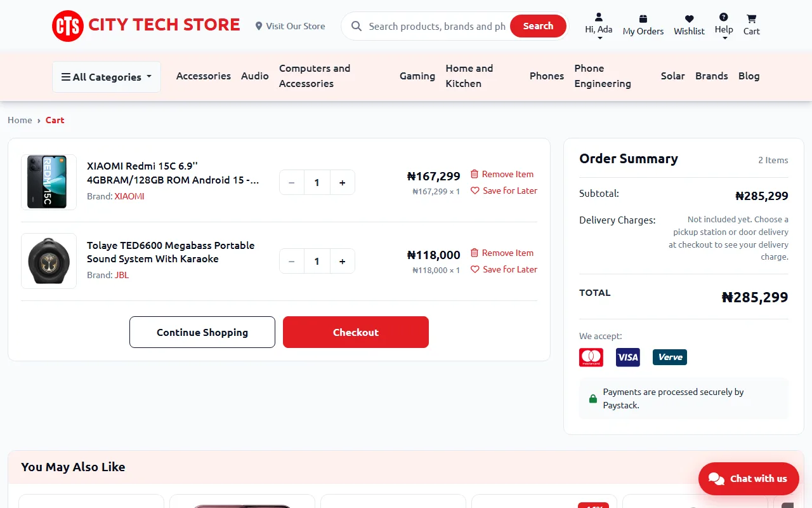This screenshot has width=812, height=508.
Task: Click the Verve payment logo
Action: [670, 357]
